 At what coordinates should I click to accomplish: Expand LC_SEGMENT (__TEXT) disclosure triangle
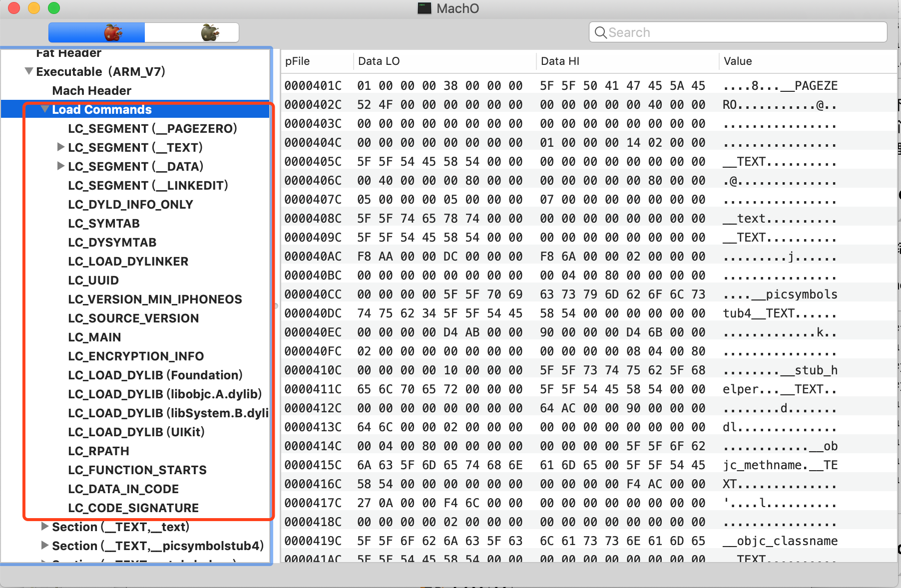tap(60, 147)
